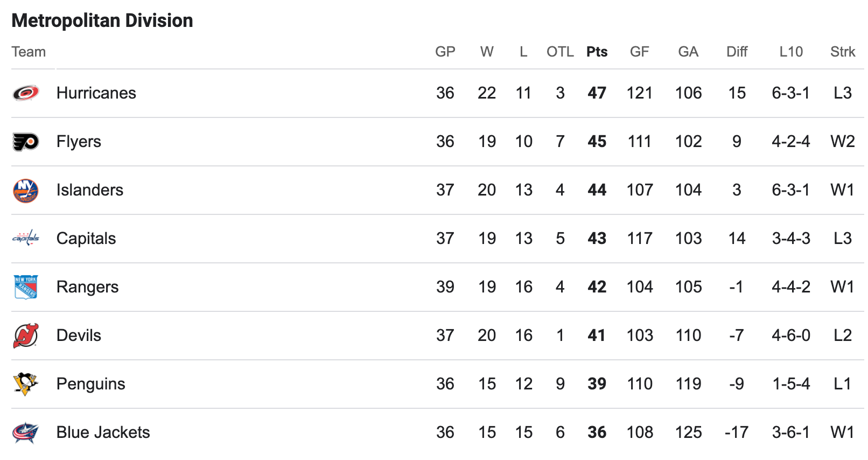Click the Hurricanes team logo
Image resolution: width=868 pixels, height=460 pixels.
(x=26, y=93)
